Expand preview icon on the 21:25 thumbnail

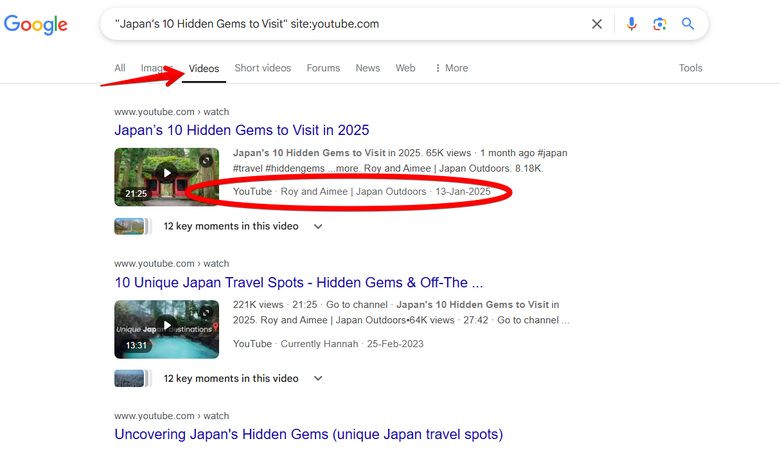click(206, 160)
